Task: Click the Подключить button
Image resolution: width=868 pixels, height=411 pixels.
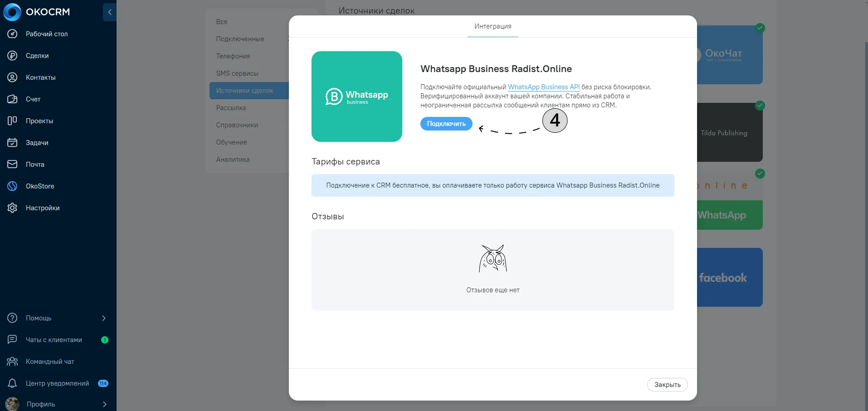Action: point(446,124)
